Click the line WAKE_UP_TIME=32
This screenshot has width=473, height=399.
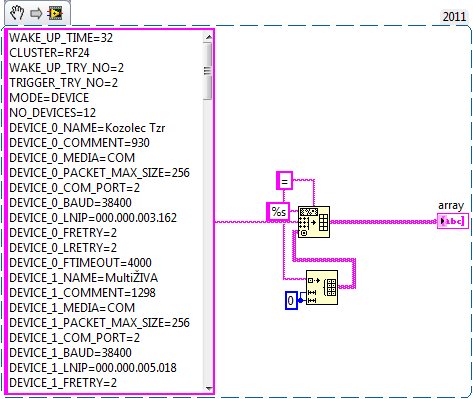61,38
